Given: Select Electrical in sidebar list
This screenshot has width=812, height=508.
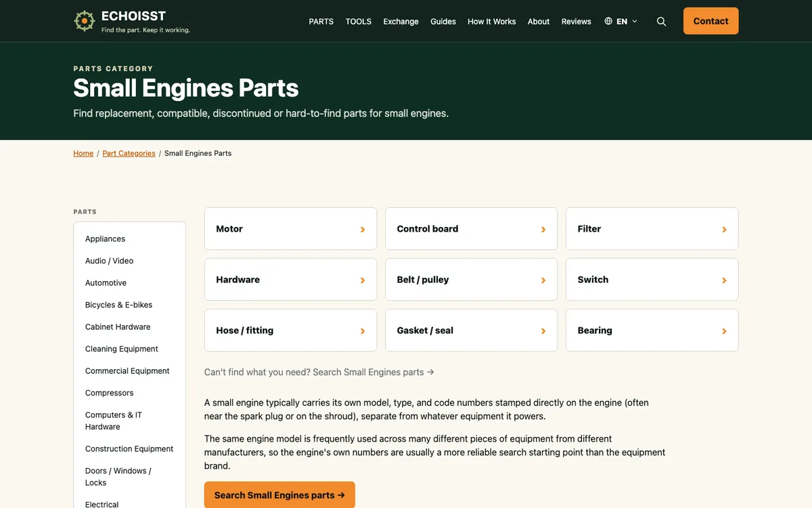Looking at the screenshot, I should point(101,504).
